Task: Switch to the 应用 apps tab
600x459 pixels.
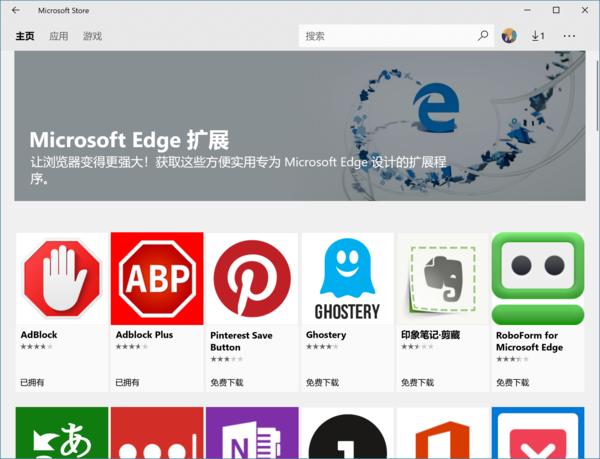Action: pyautogui.click(x=59, y=36)
